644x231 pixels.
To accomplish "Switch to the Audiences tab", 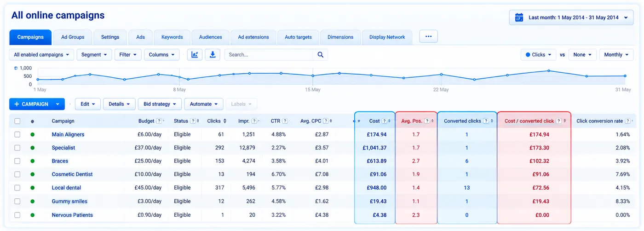I will tap(210, 37).
